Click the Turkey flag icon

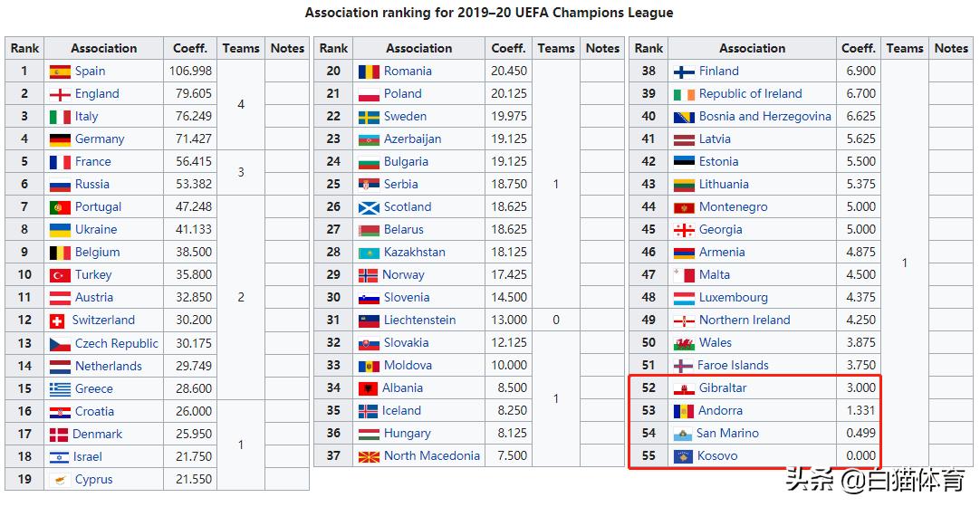60,275
